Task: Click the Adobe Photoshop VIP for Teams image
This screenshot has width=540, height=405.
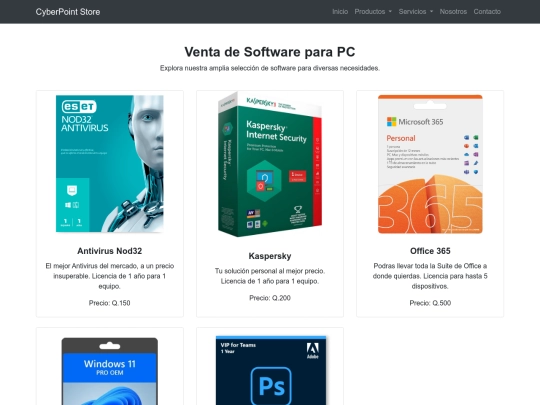Action: pyautogui.click(x=271, y=370)
